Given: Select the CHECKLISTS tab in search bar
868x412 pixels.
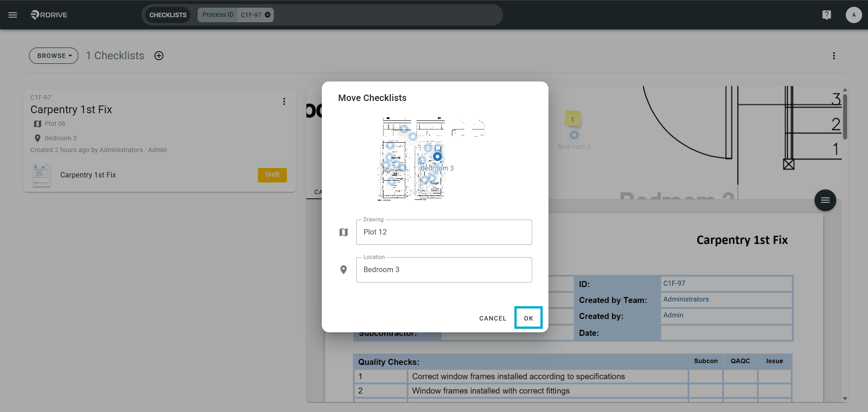Looking at the screenshot, I should 168,15.
